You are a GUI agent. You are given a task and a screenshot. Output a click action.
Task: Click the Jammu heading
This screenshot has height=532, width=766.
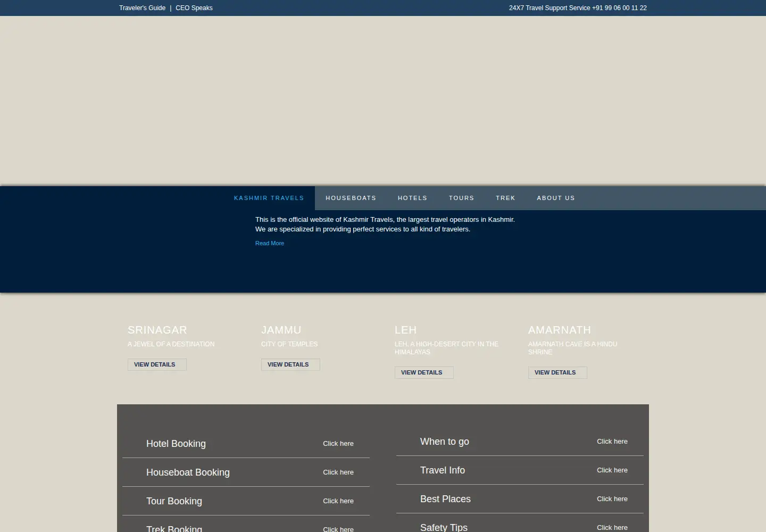(281, 330)
